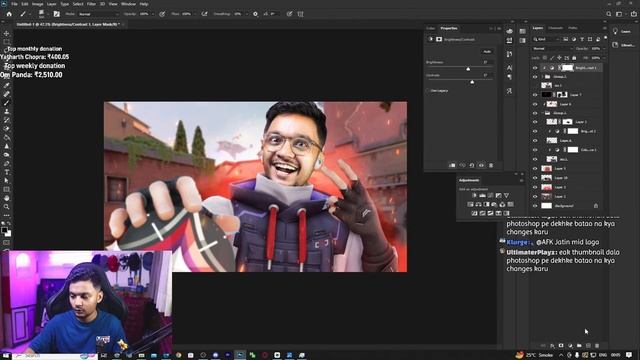This screenshot has width=640, height=360.
Task: Toggle visibility of Layer 7 with mask
Action: (535, 95)
